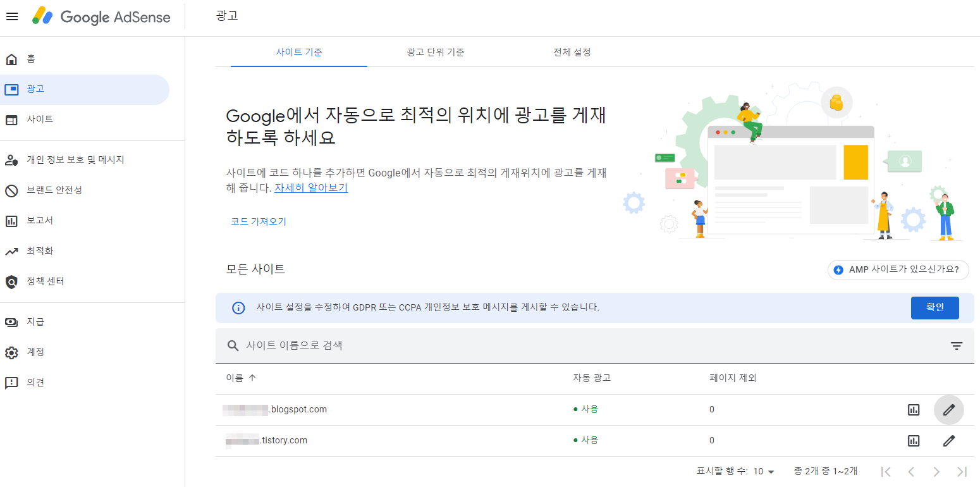The image size is (980, 487).
Task: Click the 코드 가져오기 button
Action: [x=259, y=221]
